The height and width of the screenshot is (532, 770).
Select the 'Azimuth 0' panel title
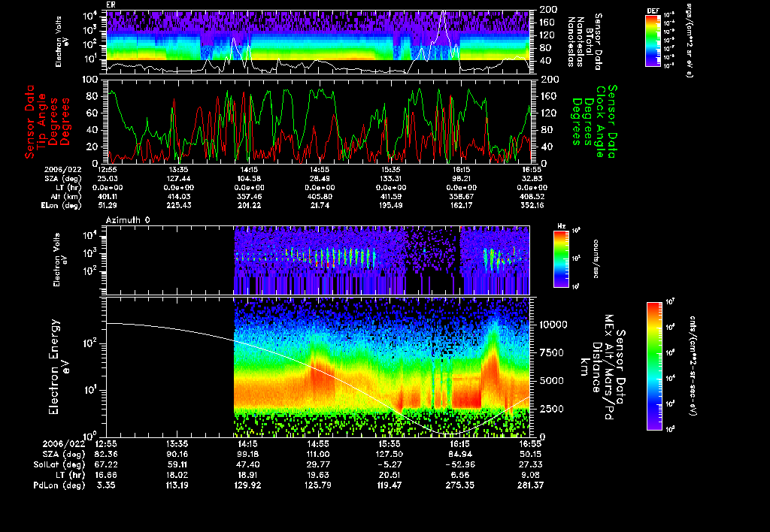(128, 220)
